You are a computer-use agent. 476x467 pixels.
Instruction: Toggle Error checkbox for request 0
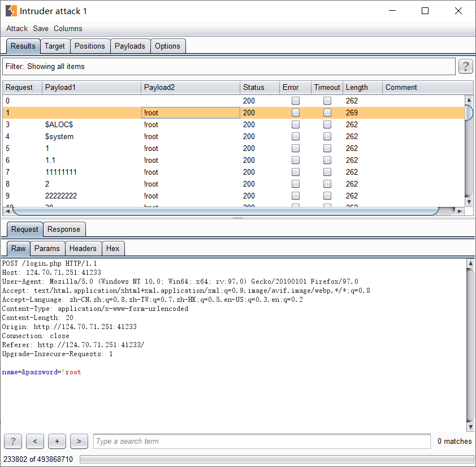[x=295, y=101]
